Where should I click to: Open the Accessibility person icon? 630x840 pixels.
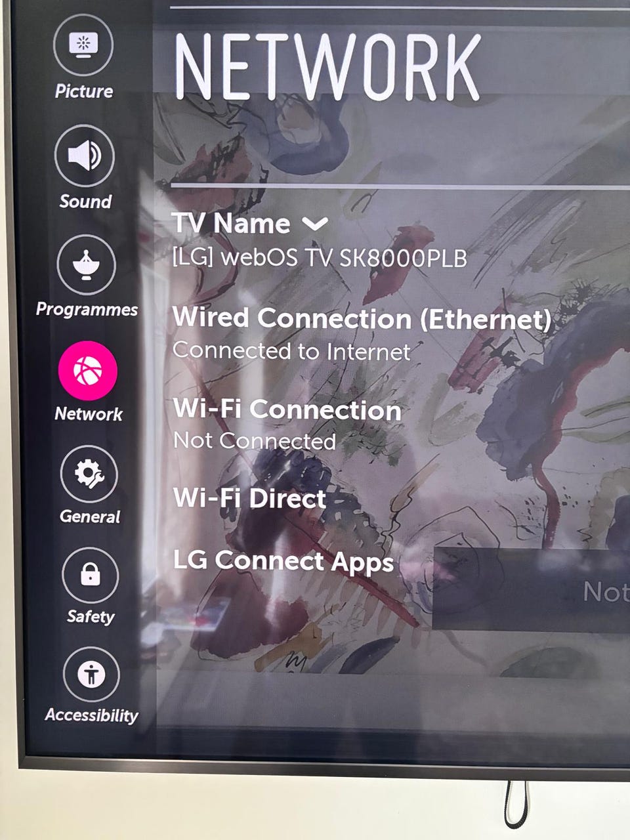pyautogui.click(x=92, y=675)
